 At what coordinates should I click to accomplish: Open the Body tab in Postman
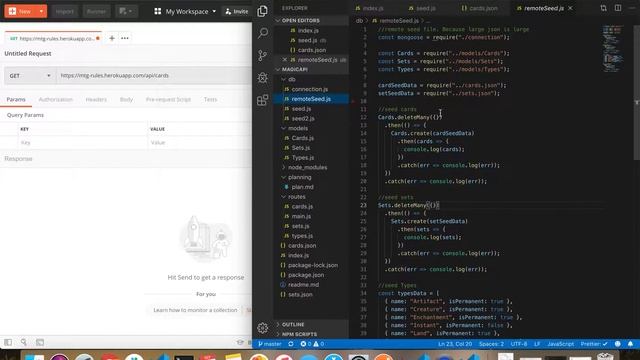click(126, 100)
